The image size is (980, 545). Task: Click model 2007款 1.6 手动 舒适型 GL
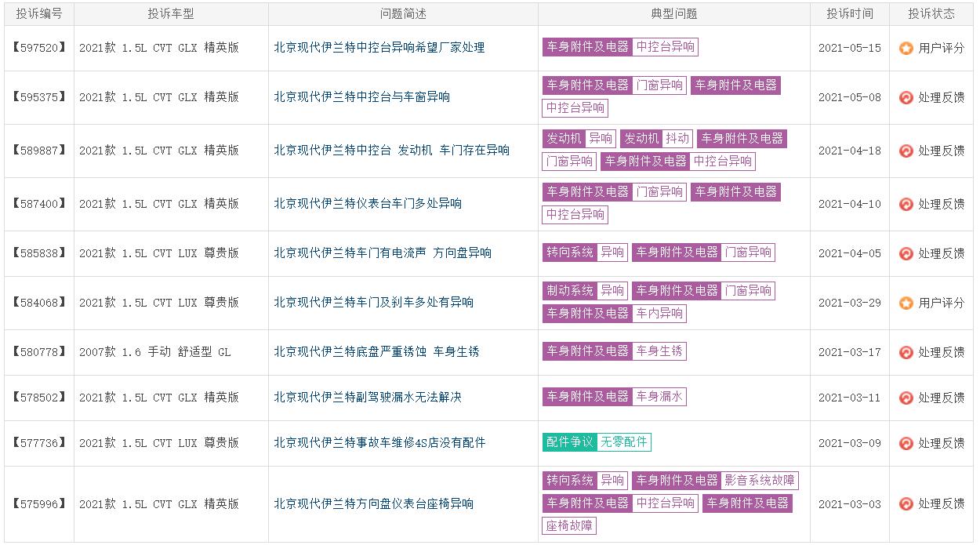click(155, 352)
